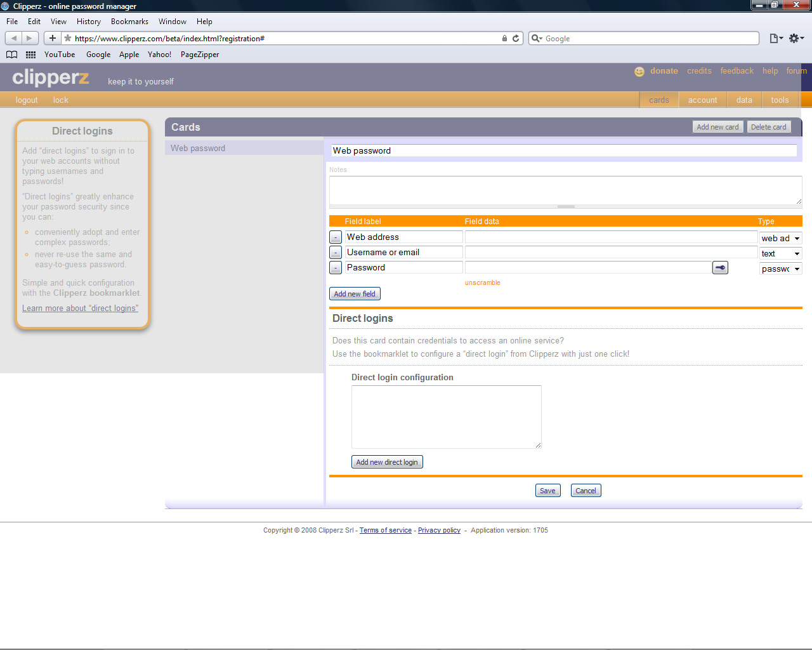Remove the Web address field row
Screen dimensions: 812x650
[x=336, y=237]
